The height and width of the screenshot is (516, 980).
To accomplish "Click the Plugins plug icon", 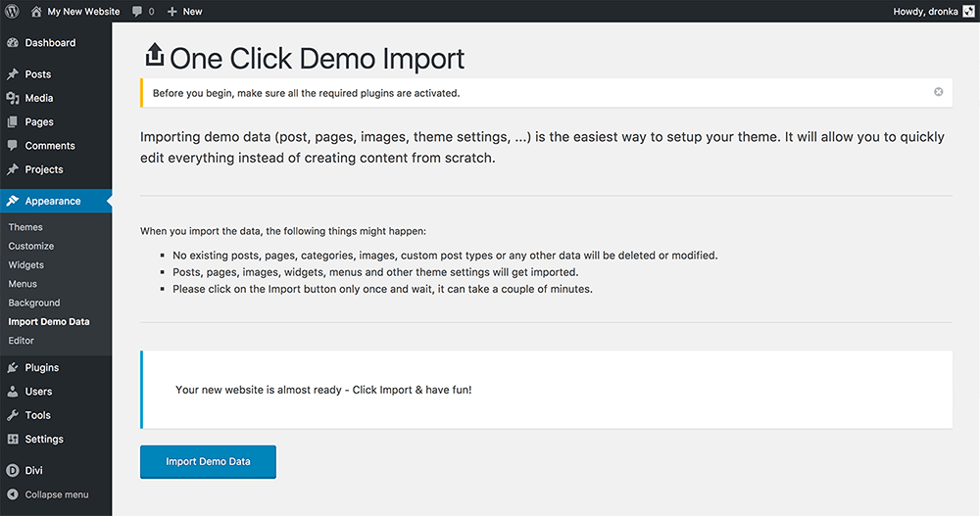I will [x=13, y=367].
